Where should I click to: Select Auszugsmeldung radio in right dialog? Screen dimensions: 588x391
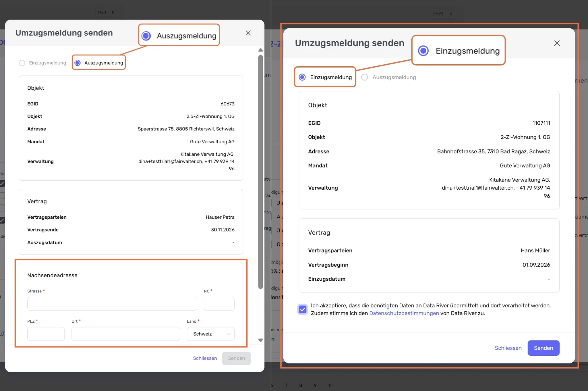(365, 77)
